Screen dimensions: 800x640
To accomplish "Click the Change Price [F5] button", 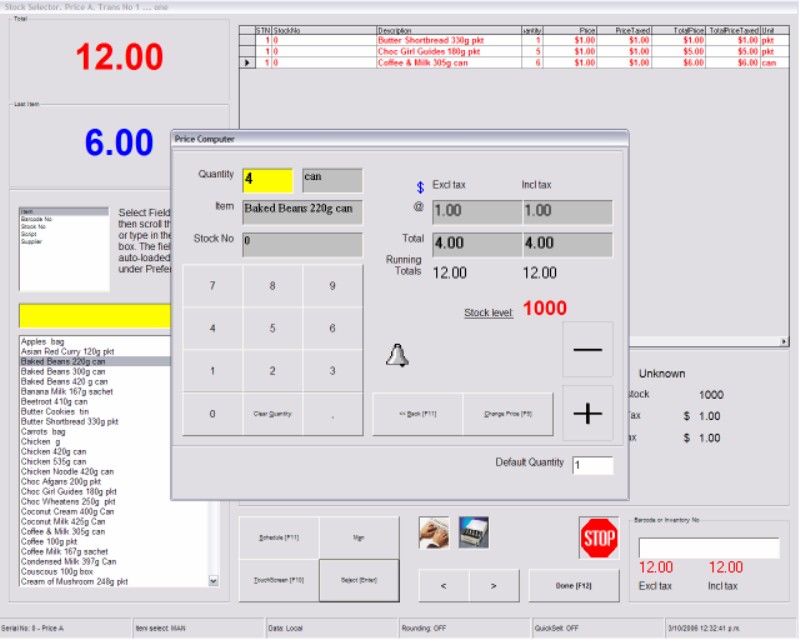I will [x=508, y=413].
